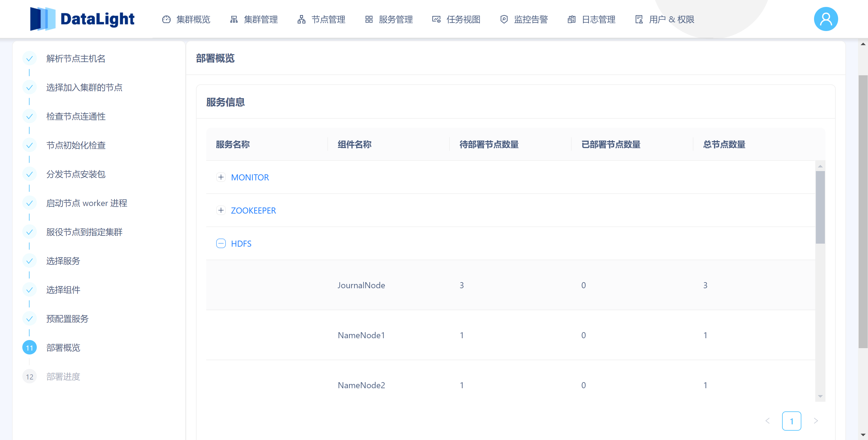
Task: Click the page scrollbar up arrow
Action: coord(863,44)
